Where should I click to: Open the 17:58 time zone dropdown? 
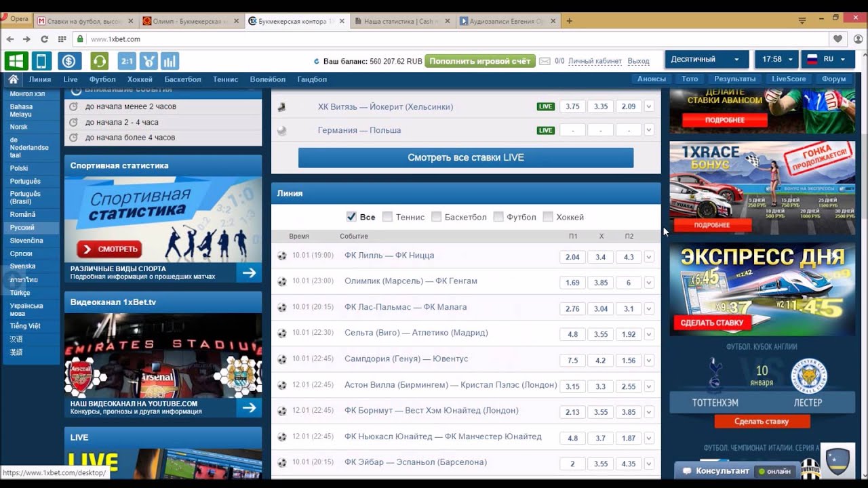click(776, 60)
